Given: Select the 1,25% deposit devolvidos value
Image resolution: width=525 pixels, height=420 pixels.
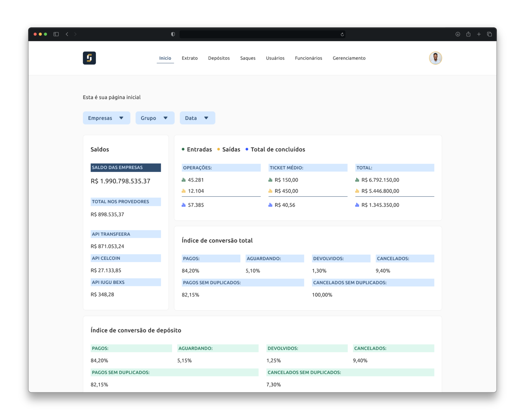Looking at the screenshot, I should pyautogui.click(x=273, y=360).
